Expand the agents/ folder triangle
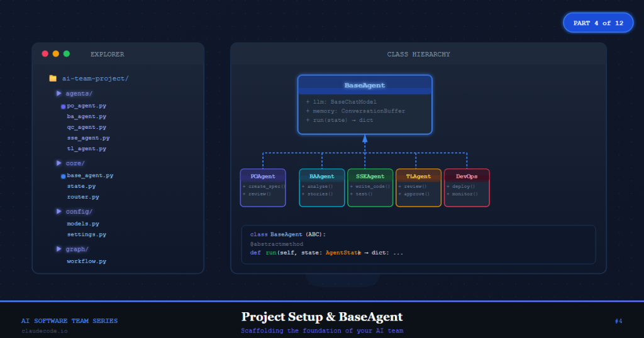 [x=58, y=94]
